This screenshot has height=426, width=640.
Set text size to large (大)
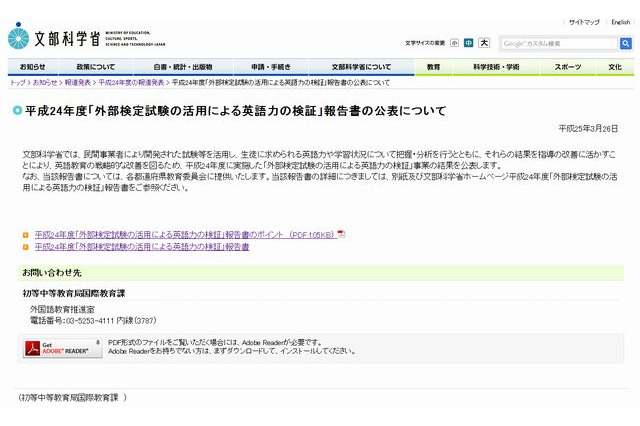point(484,42)
